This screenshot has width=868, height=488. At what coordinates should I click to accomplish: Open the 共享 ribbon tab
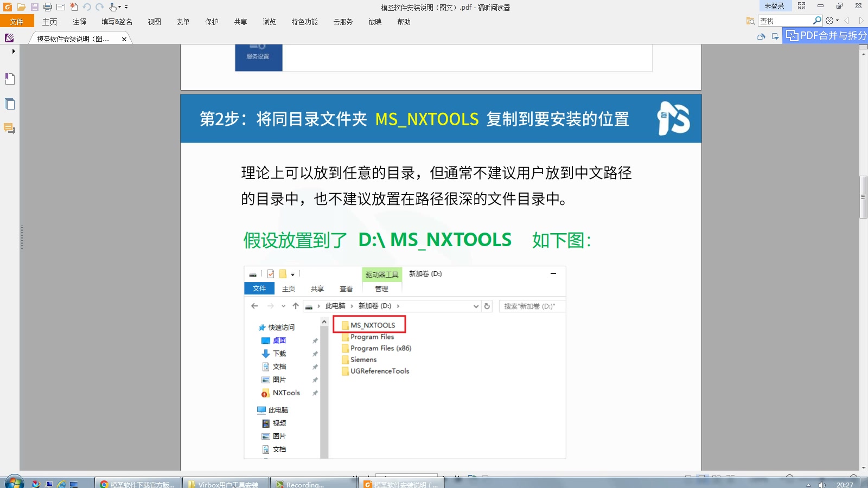coord(241,22)
